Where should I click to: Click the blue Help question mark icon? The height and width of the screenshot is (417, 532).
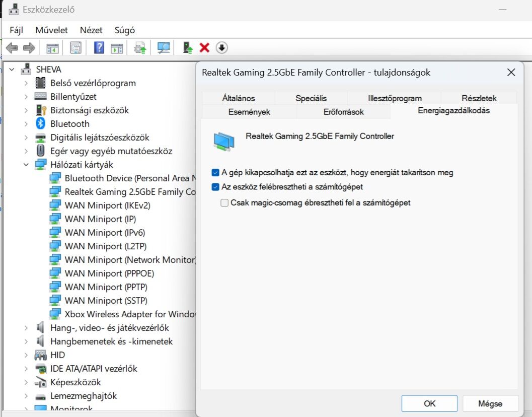pos(99,47)
